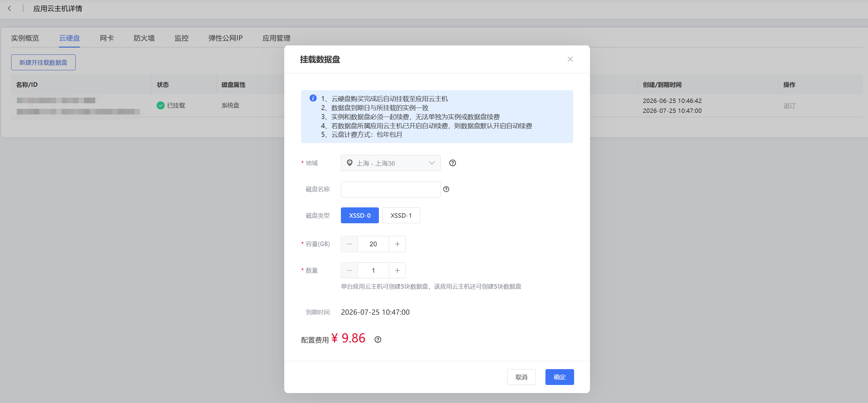Open the 防火墙 tab

[x=144, y=38]
